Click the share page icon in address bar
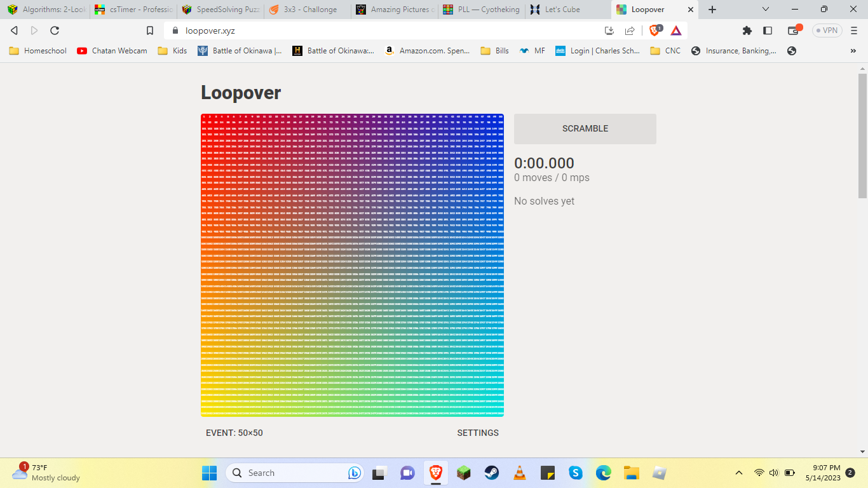Viewport: 868px width, 488px height. (630, 30)
